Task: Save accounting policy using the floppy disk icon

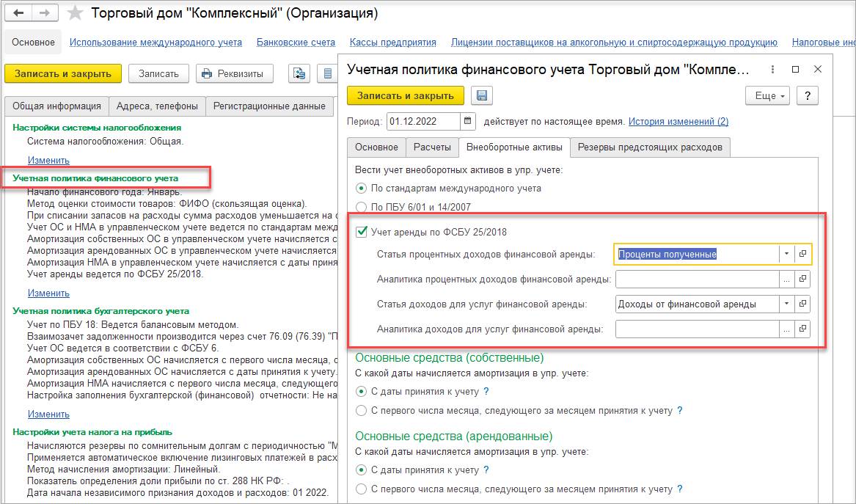Action: click(x=481, y=95)
